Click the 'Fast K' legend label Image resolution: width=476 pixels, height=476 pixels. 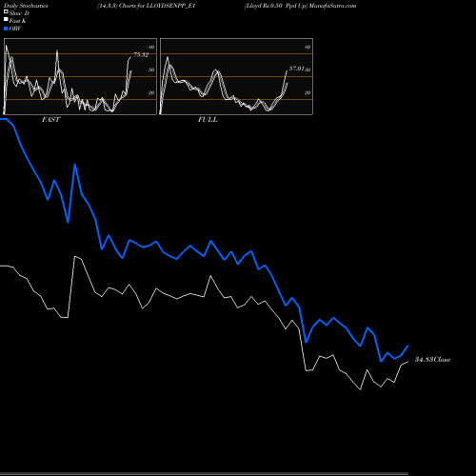coord(18,21)
